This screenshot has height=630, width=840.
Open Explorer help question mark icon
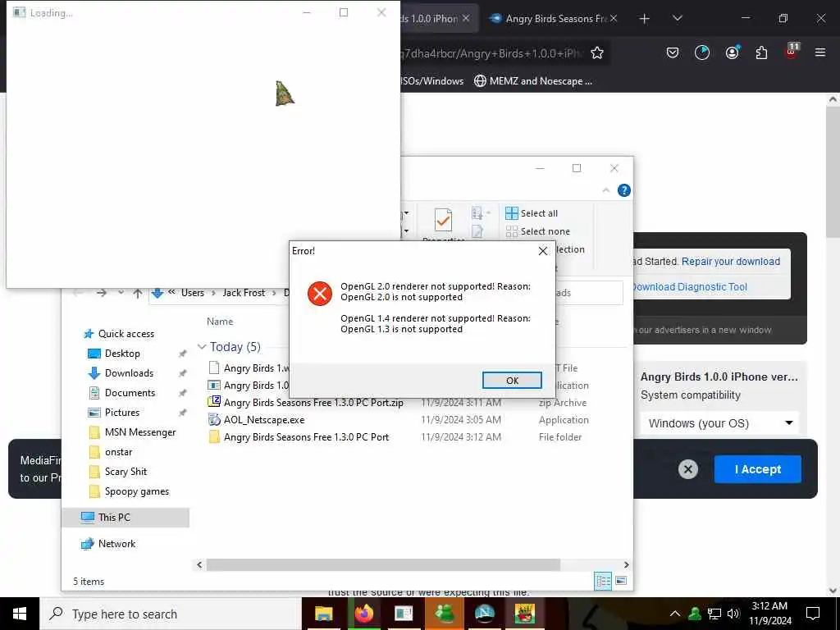(624, 190)
